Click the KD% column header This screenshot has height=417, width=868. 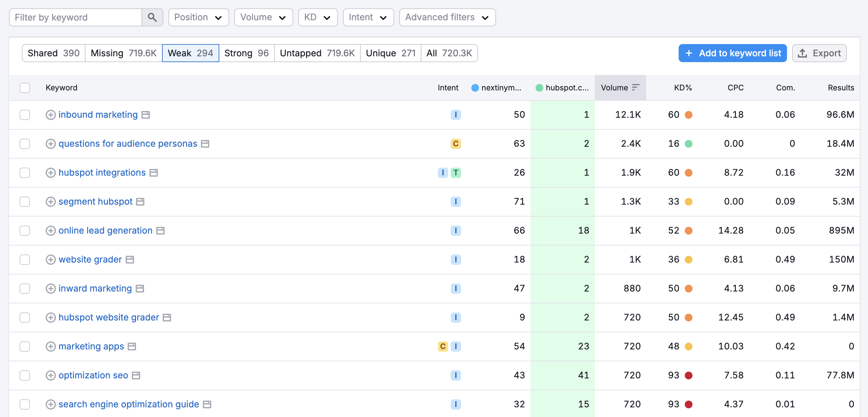(x=683, y=88)
